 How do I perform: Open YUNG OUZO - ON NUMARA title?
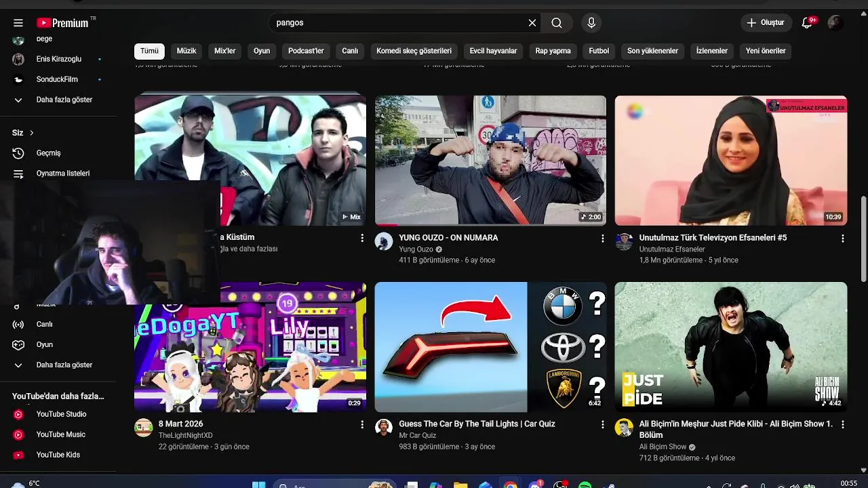tap(448, 238)
